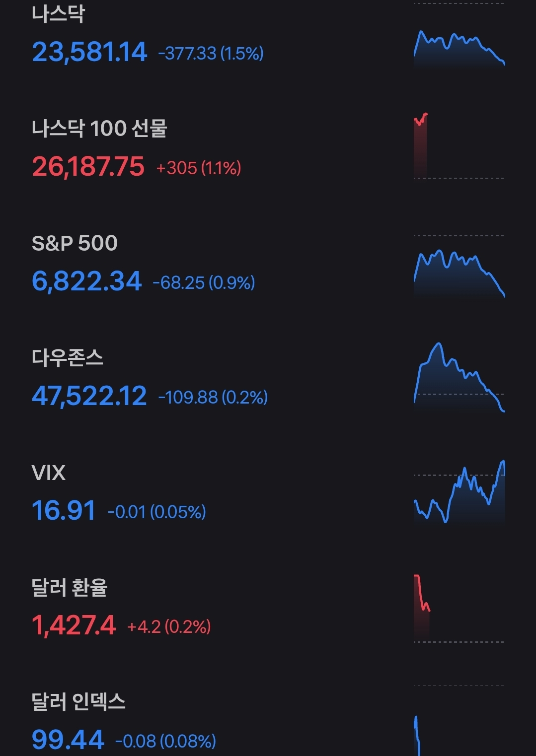Select the 나스닥 100 선물 label
The width and height of the screenshot is (536, 756).
[x=99, y=129]
